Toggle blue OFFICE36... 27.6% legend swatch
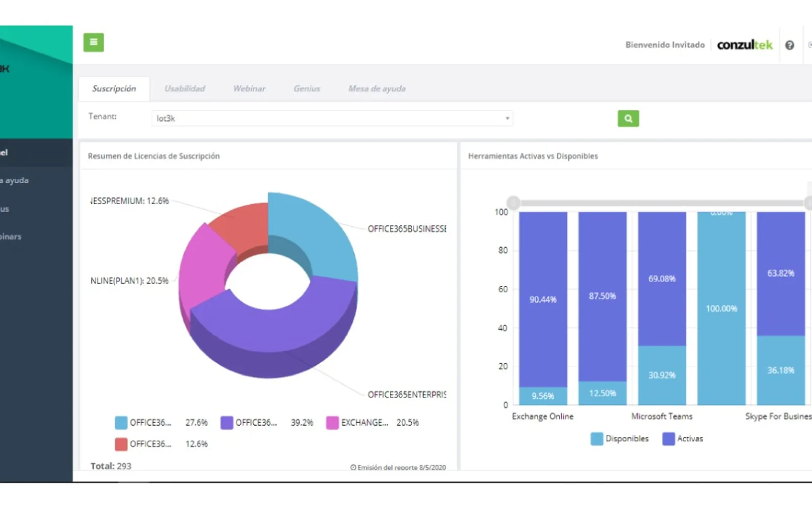Image resolution: width=812 pixels, height=508 pixels. tap(121, 423)
